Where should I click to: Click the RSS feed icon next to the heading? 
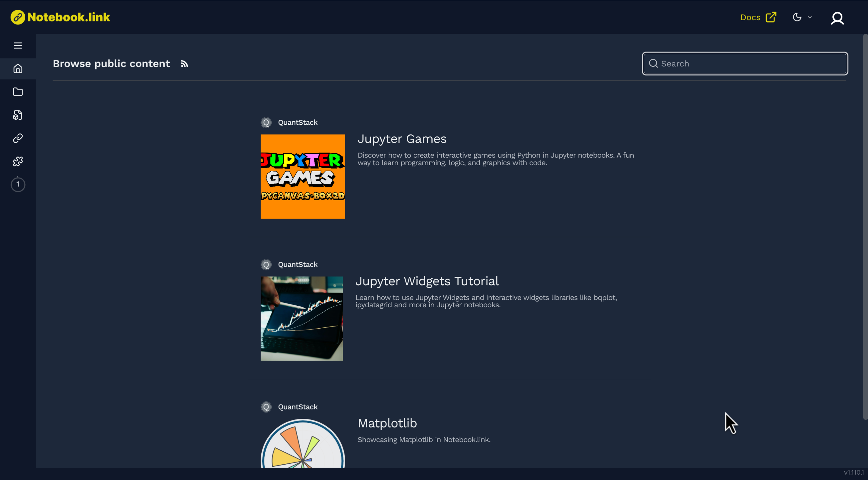(x=184, y=64)
